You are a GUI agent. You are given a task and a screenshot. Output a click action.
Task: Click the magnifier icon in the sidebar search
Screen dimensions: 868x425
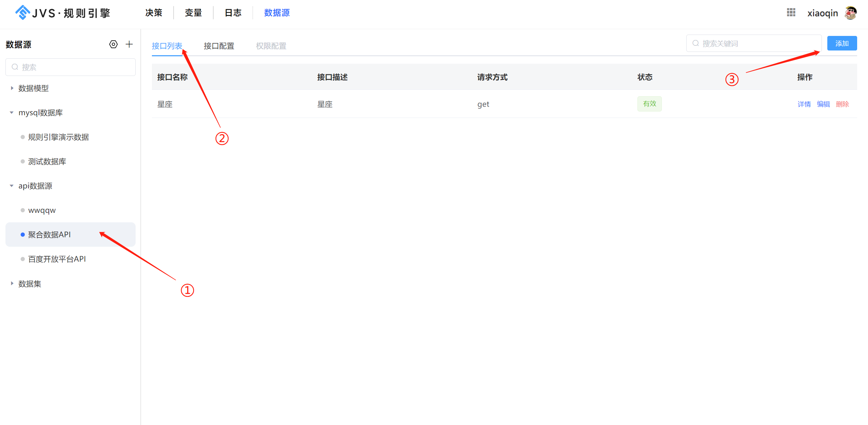(x=15, y=67)
